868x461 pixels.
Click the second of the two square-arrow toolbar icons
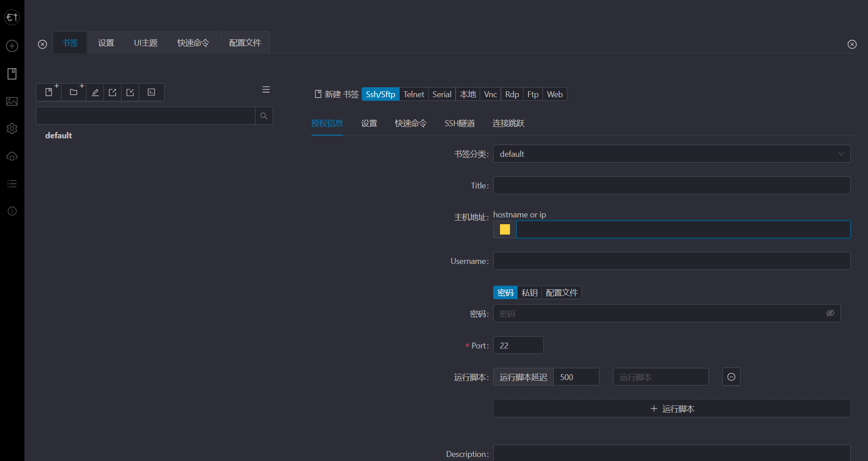pos(130,92)
